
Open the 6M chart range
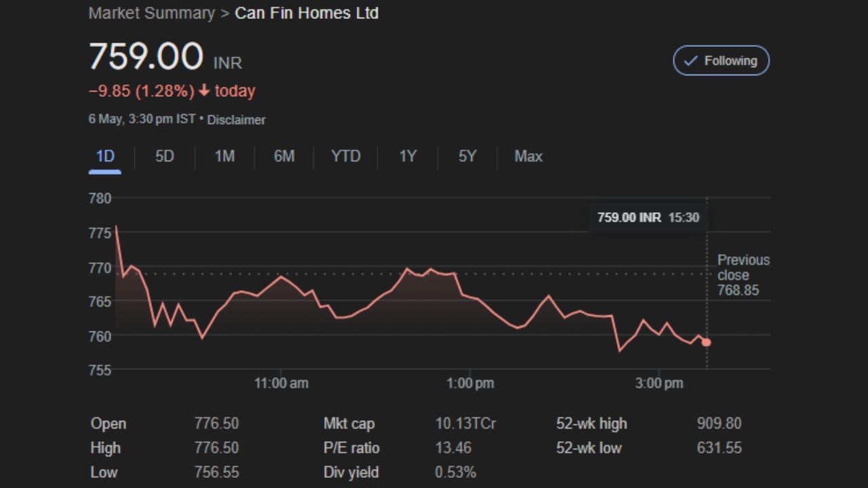[284, 157]
